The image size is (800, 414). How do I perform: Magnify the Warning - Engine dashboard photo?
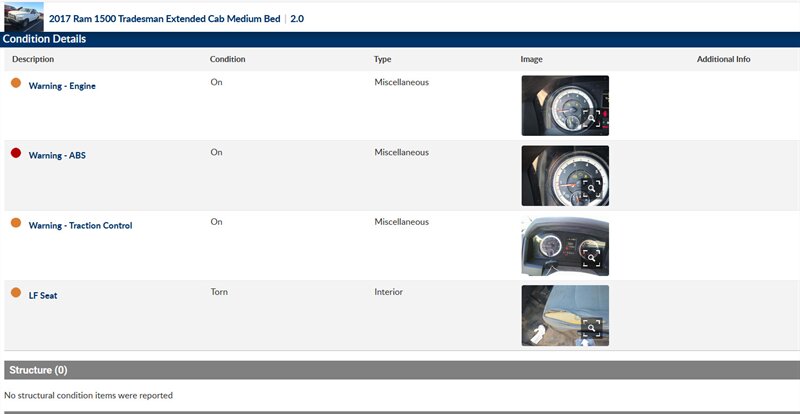pos(592,118)
